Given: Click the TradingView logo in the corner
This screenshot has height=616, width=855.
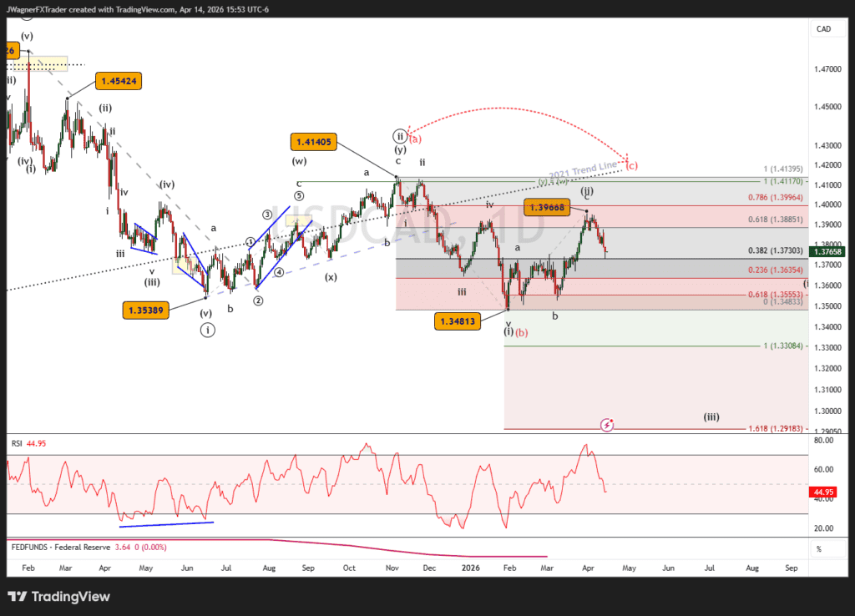Looking at the screenshot, I should coord(52,597).
